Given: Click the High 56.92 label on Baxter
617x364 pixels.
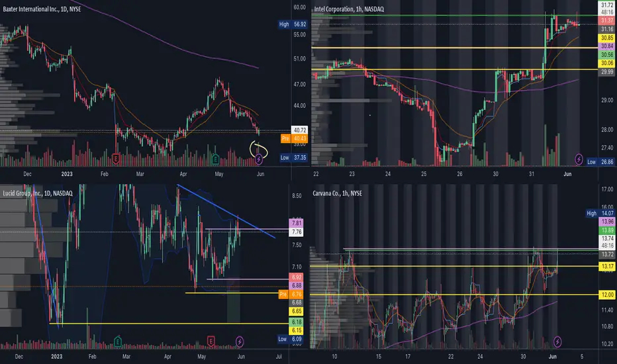Looking at the screenshot, I should tap(293, 24).
